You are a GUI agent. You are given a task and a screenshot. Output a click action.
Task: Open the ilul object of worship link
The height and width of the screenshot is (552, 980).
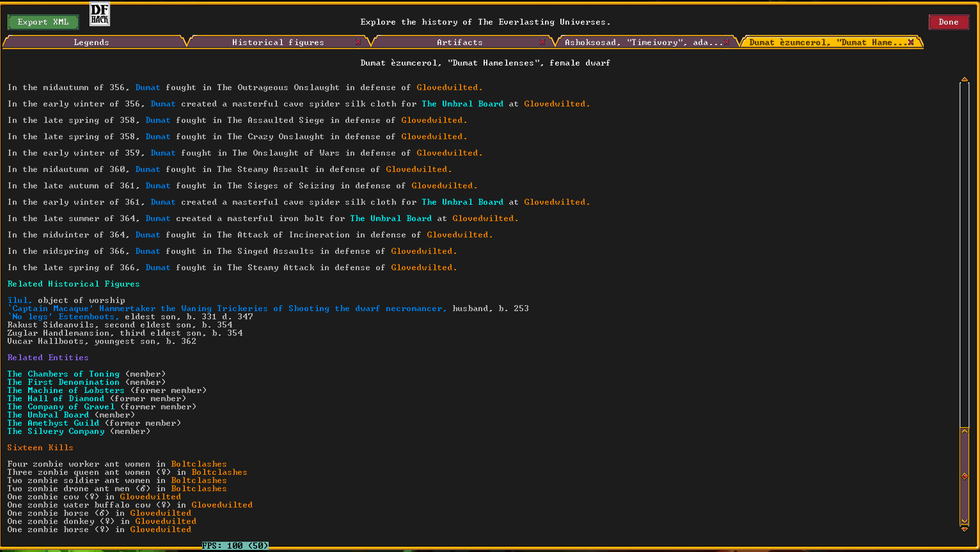pos(20,300)
